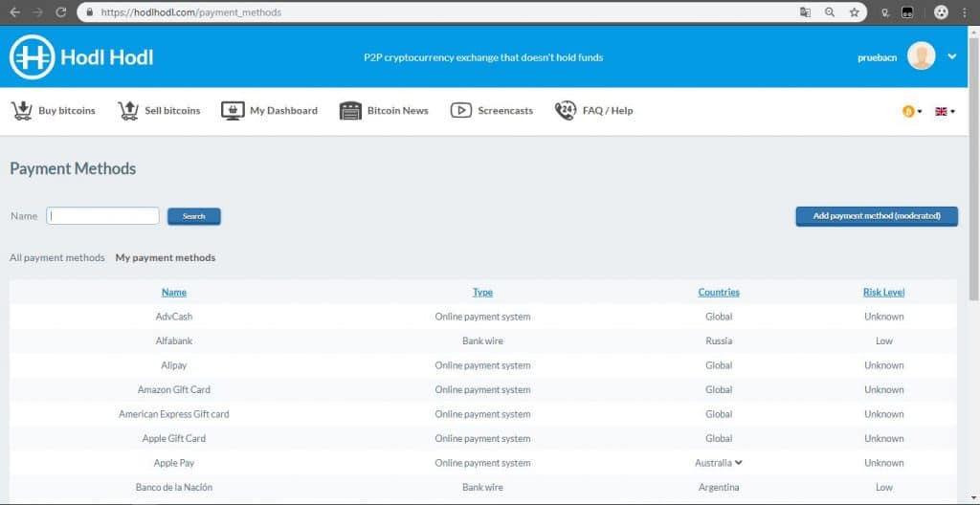The image size is (980, 505).
Task: Open the UK flag language dropdown
Action: pos(945,111)
